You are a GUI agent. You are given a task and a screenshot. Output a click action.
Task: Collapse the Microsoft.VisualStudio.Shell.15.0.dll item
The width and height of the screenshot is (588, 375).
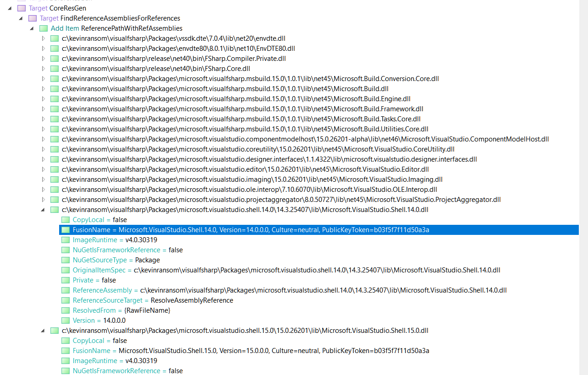44,331
